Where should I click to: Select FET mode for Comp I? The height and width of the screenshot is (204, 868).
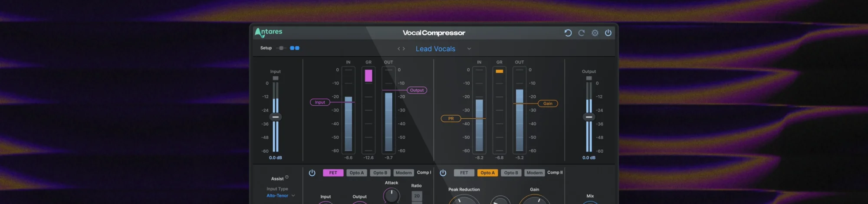click(x=333, y=173)
